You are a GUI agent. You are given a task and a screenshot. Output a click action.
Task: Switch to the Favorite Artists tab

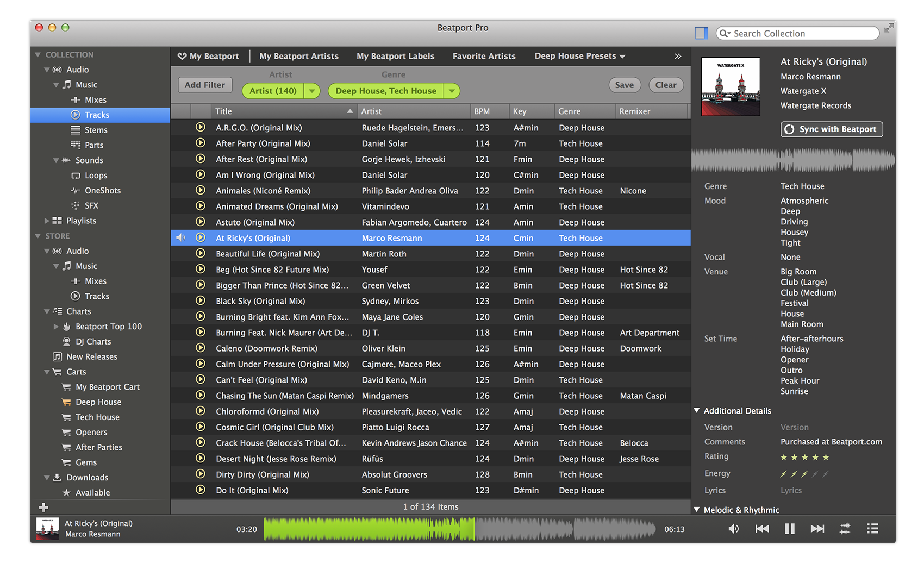click(x=484, y=56)
